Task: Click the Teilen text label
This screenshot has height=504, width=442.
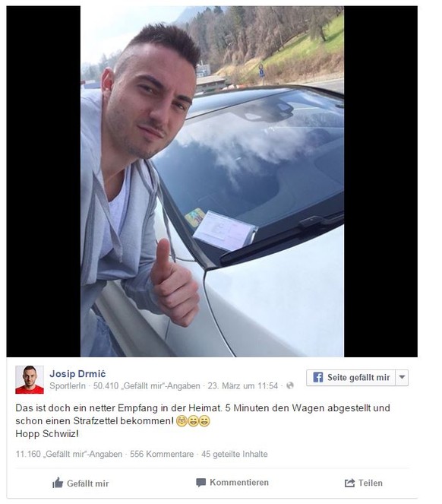Action: click(371, 483)
